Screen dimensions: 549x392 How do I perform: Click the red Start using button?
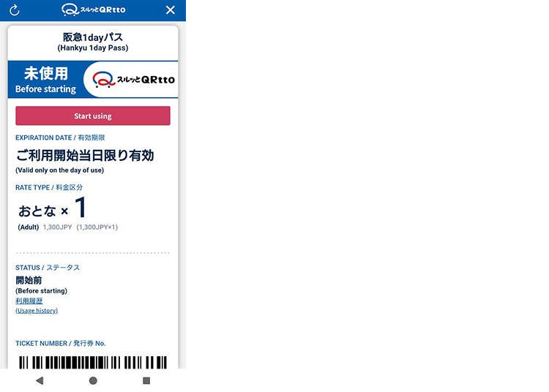coord(93,116)
